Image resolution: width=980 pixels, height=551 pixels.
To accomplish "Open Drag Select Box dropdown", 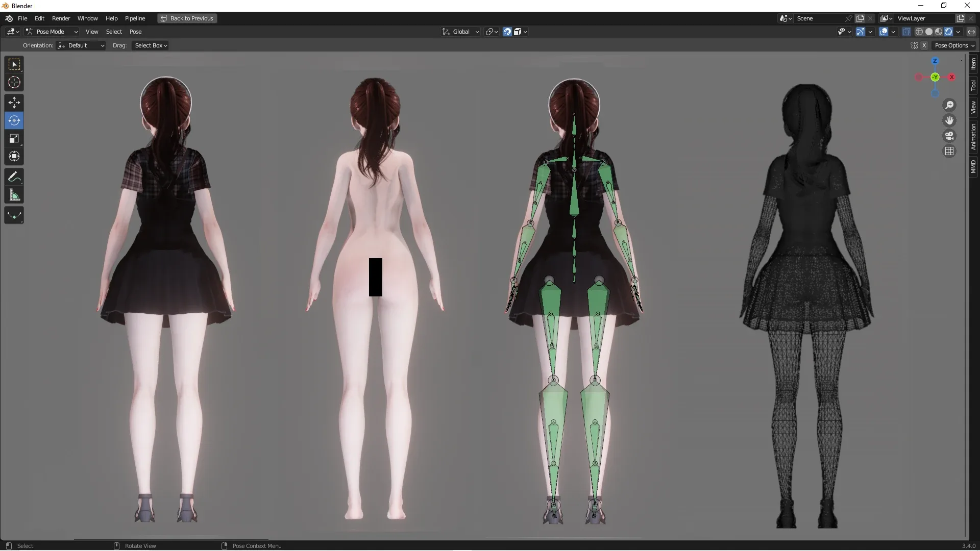I will coord(151,45).
